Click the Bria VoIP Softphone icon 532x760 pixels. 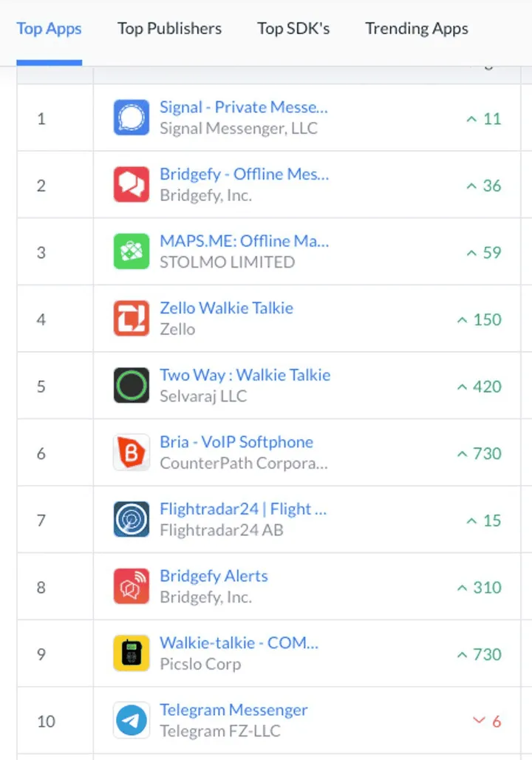point(132,453)
